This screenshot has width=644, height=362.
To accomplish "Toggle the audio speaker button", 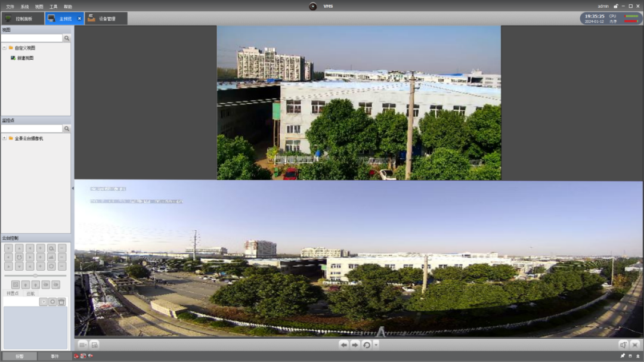I will (x=624, y=345).
